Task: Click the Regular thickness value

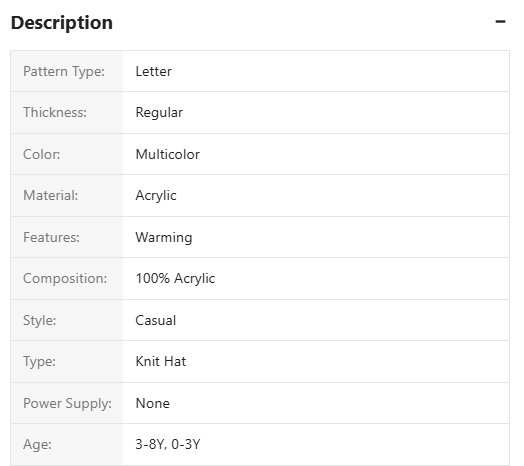Action: pos(159,113)
